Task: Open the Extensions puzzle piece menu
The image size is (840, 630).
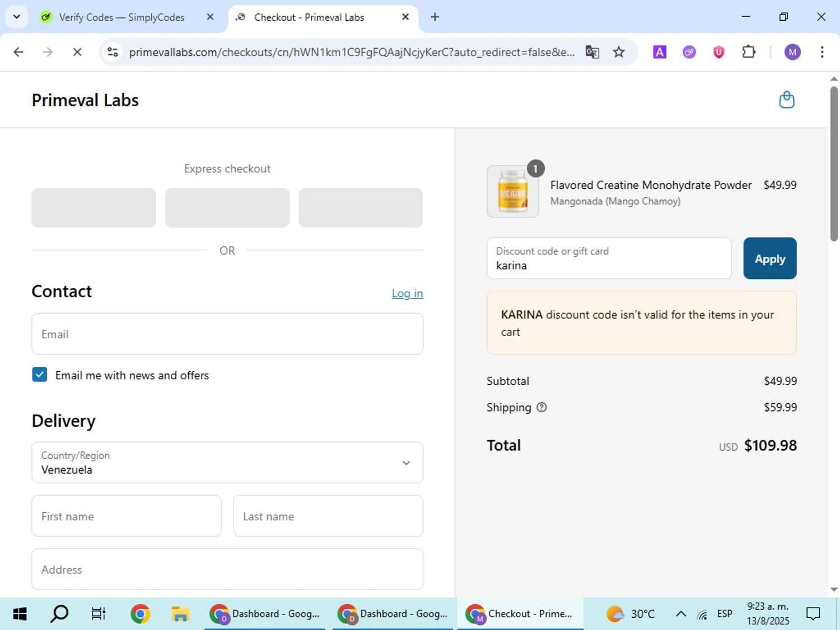Action: click(749, 52)
